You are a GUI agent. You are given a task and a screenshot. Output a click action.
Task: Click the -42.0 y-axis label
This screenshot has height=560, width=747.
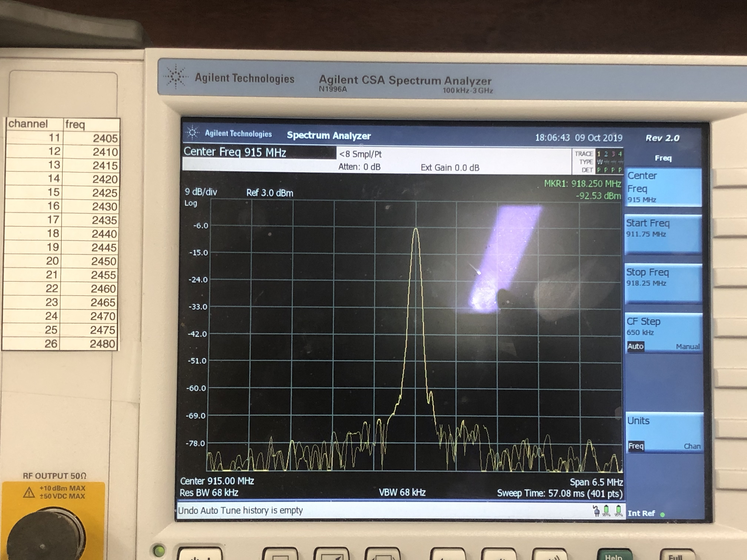tap(197, 334)
